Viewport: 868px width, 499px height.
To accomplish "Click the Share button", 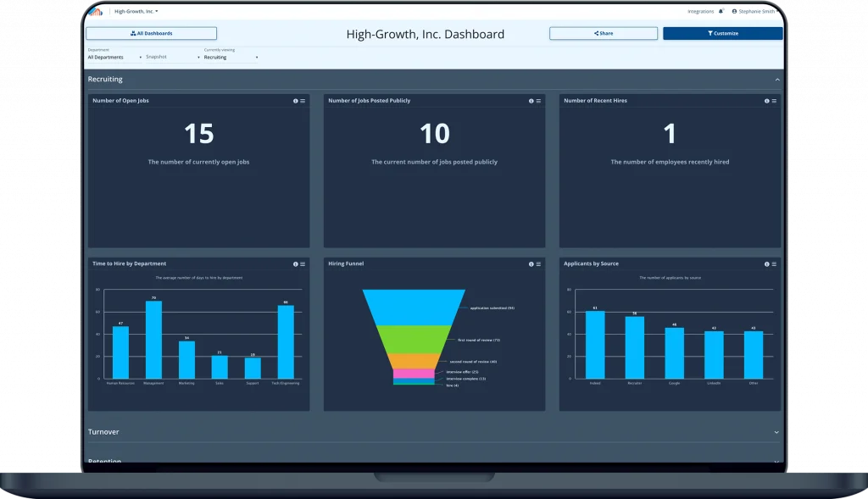I will click(x=603, y=34).
